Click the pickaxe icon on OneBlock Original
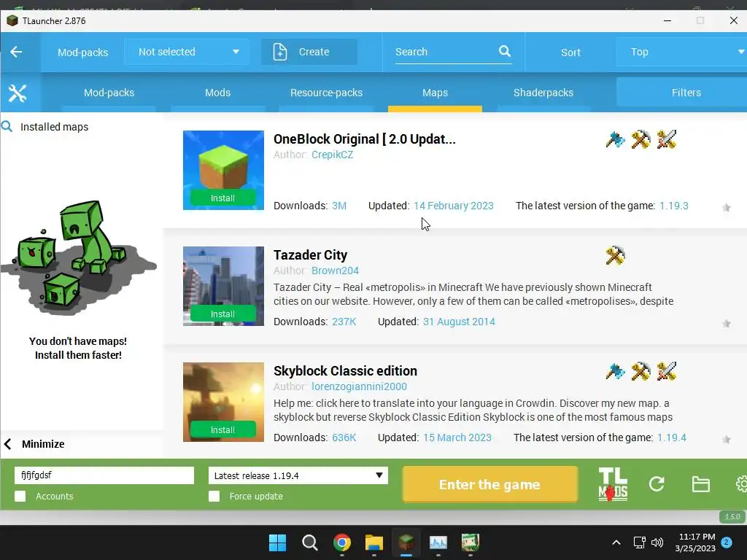747x560 pixels. tap(640, 139)
